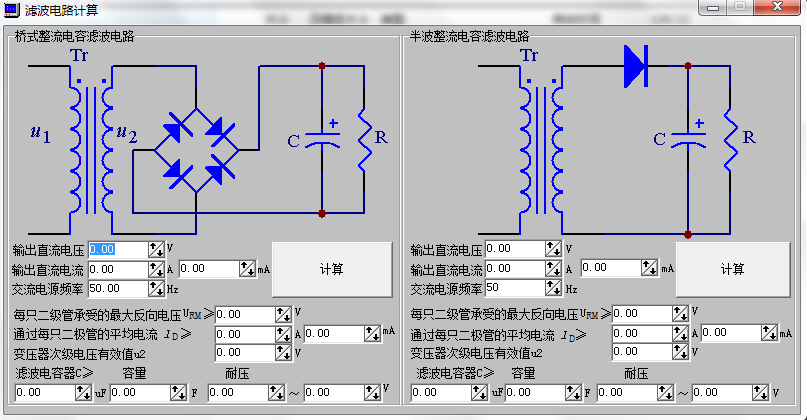
Task: Adjust bridge filter capacitor F spinner
Action: point(179,393)
